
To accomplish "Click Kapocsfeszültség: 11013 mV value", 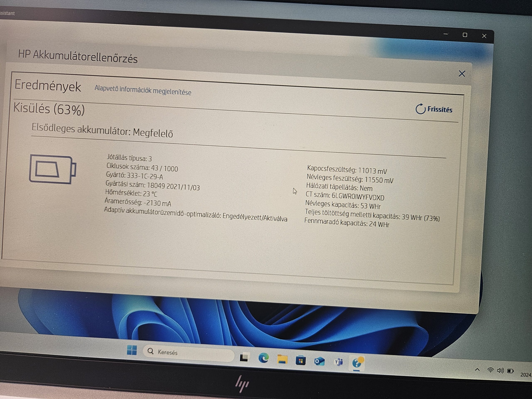I will click(347, 170).
